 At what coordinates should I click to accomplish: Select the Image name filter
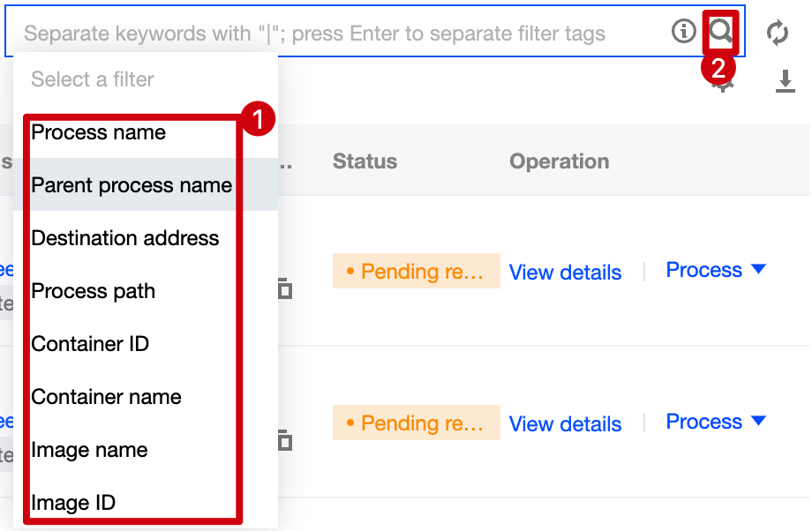[89, 450]
